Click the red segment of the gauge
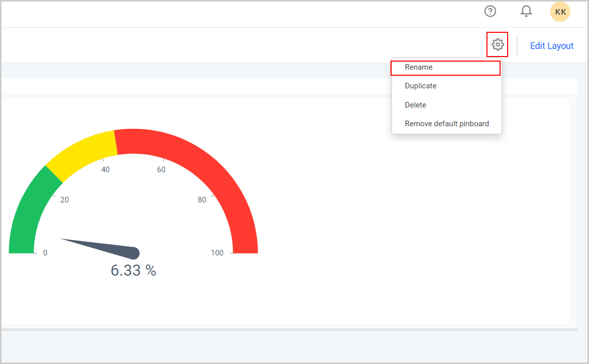The height and width of the screenshot is (364, 589). pyautogui.click(x=212, y=172)
